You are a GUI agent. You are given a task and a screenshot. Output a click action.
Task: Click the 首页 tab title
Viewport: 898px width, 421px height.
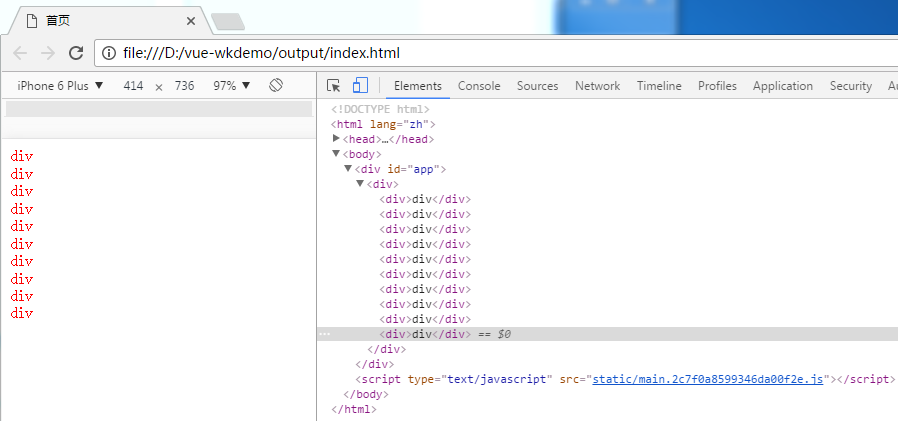click(x=58, y=21)
